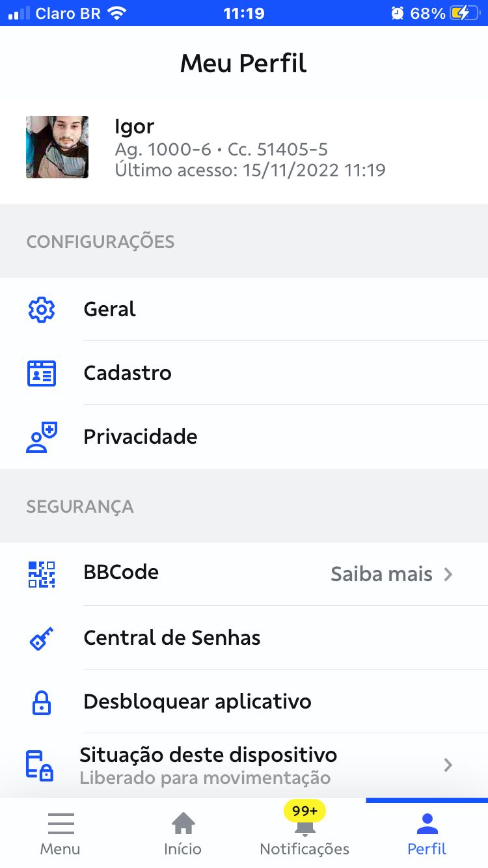Tap the Início house icon
The height and width of the screenshot is (868, 488).
click(x=183, y=824)
